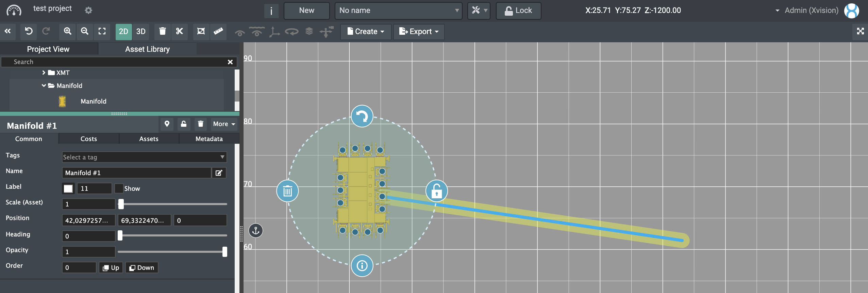Click the info i button
Image resolution: width=868 pixels, height=293 pixels.
tap(271, 11)
